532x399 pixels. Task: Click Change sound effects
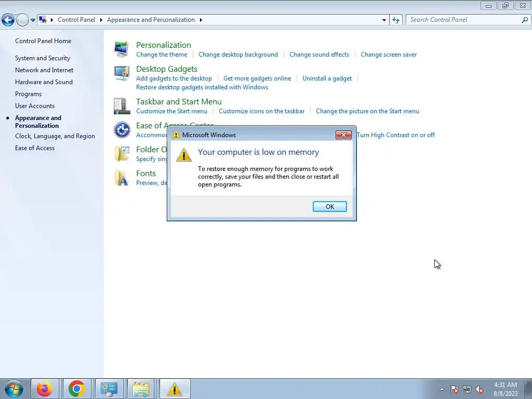pos(319,54)
